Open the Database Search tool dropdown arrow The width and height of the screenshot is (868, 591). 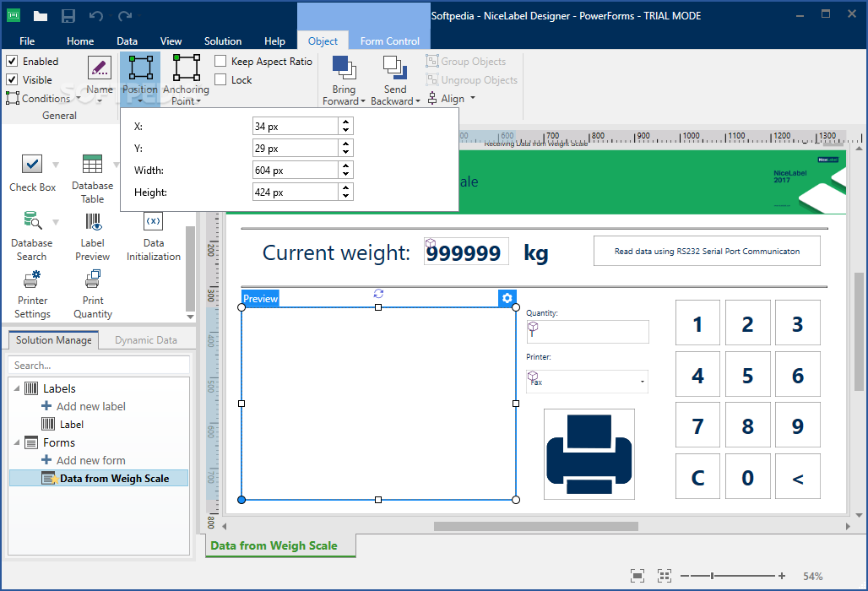pyautogui.click(x=56, y=222)
